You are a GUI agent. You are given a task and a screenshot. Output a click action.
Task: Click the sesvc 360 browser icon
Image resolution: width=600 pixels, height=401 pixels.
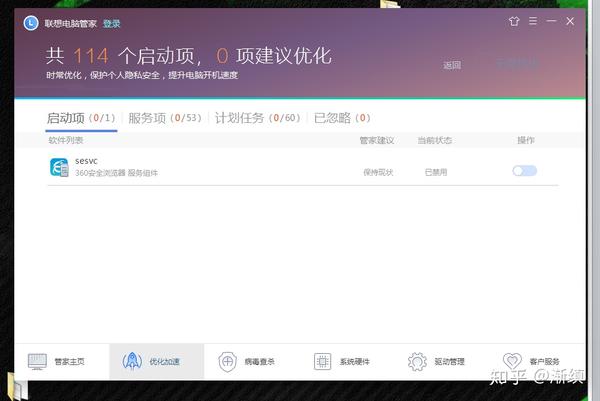click(x=59, y=168)
